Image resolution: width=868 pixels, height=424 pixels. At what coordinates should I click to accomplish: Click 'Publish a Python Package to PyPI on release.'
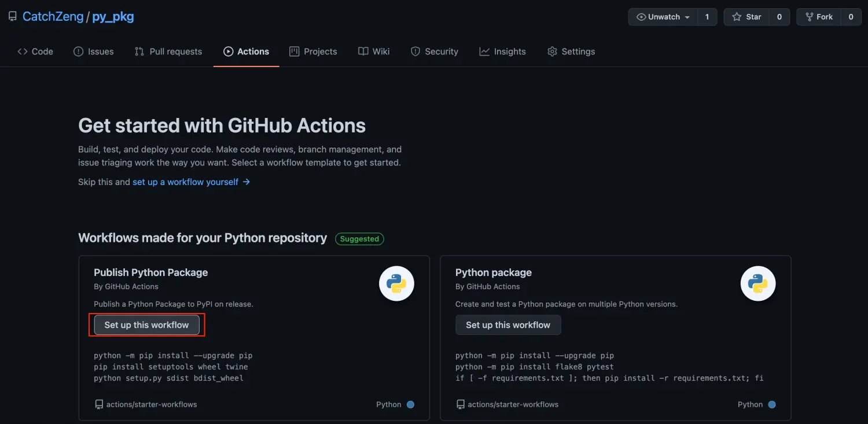pos(174,304)
